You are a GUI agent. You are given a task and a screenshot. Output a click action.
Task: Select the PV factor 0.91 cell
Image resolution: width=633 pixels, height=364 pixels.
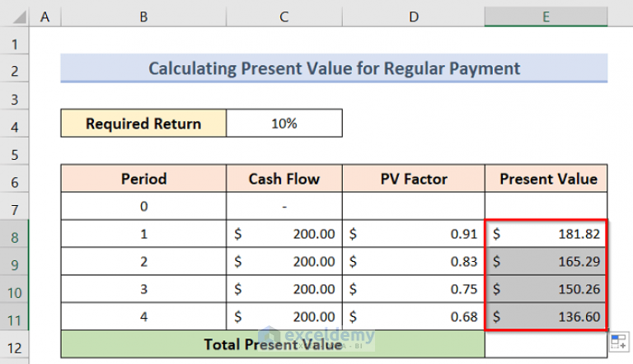tap(414, 234)
